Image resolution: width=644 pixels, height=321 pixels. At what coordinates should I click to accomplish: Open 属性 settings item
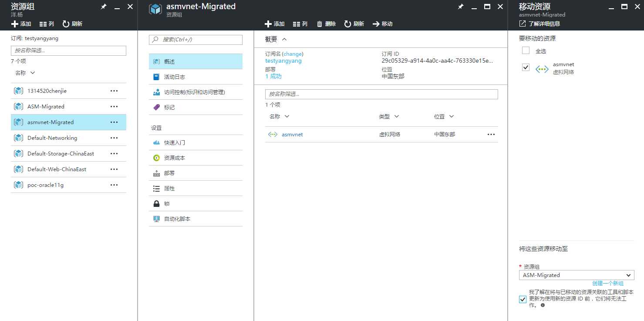point(196,188)
